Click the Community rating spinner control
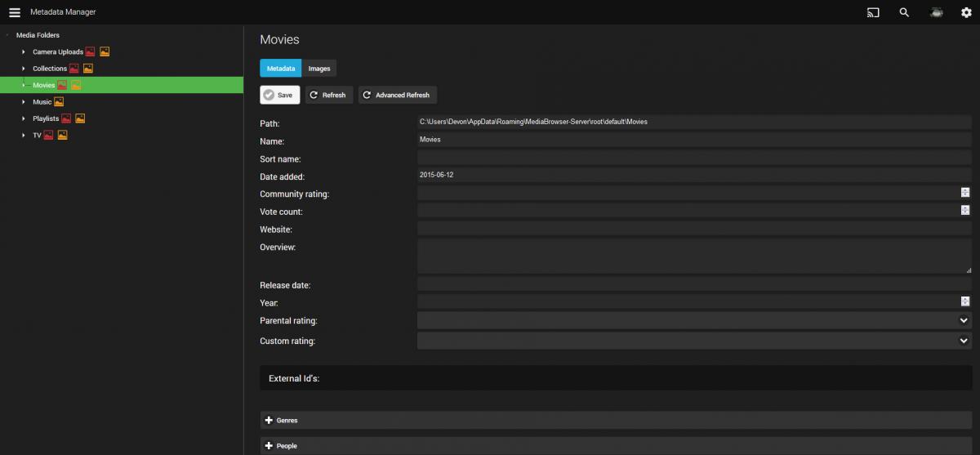The height and width of the screenshot is (455, 980). pyautogui.click(x=964, y=193)
